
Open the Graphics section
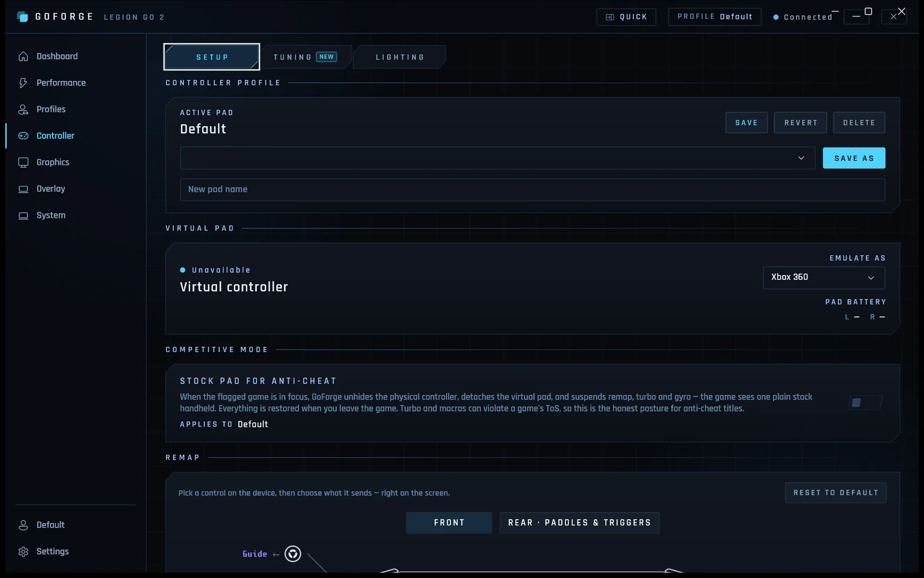[75, 162]
